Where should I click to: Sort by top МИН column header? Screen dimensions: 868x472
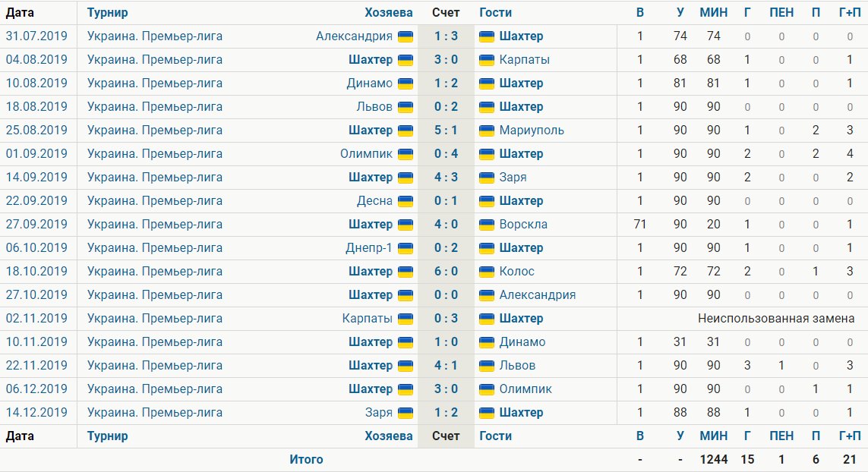point(714,12)
